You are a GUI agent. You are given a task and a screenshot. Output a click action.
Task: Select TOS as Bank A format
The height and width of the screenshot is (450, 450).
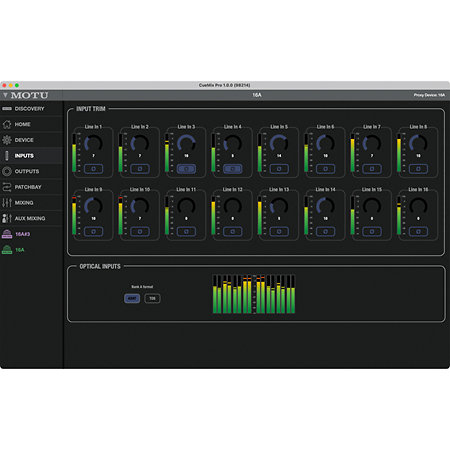(x=152, y=298)
